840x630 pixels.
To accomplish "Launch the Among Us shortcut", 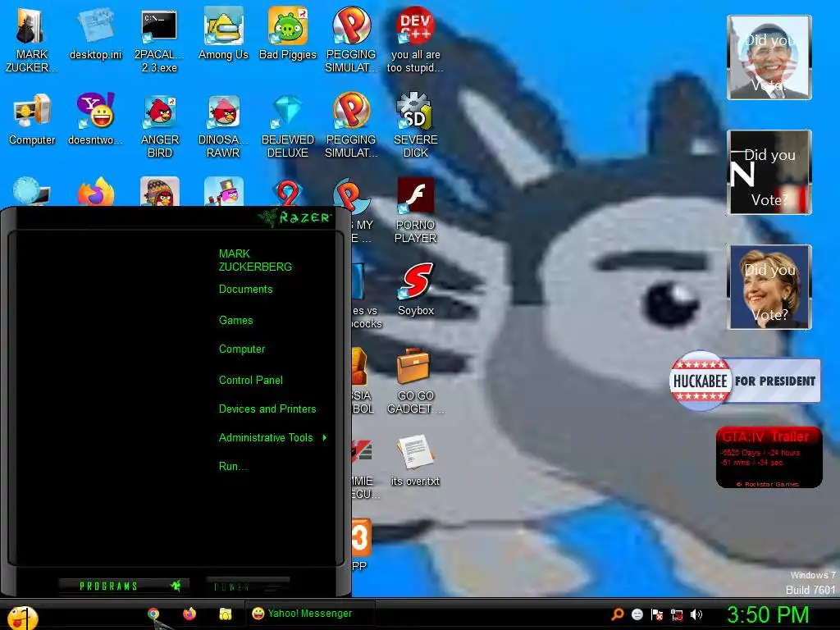I will pos(223,33).
